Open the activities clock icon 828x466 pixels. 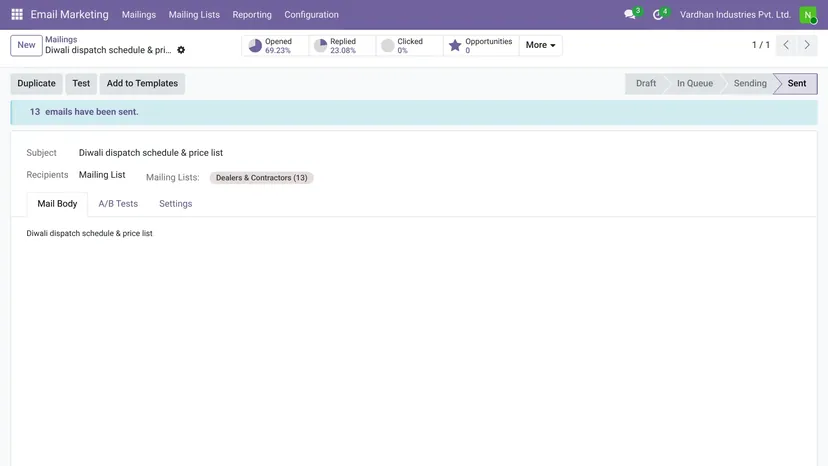(657, 15)
